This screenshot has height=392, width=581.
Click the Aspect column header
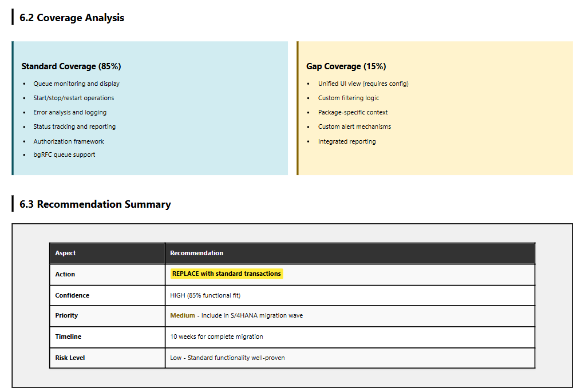(65, 253)
